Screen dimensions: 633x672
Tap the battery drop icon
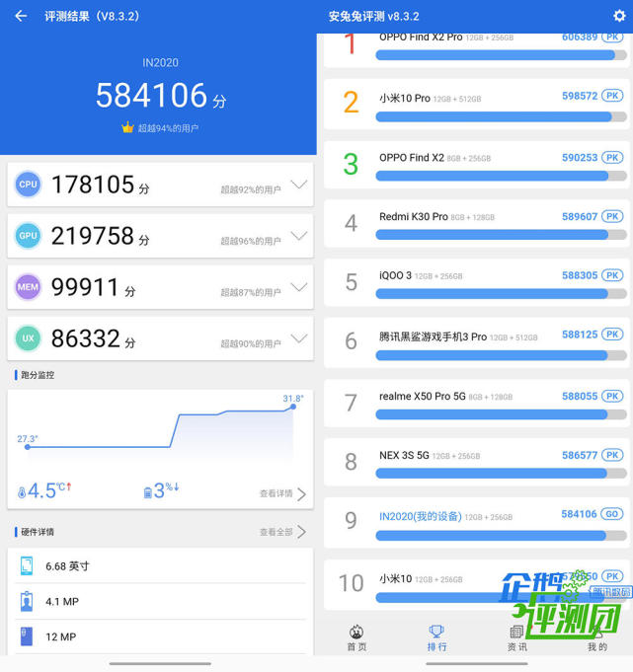click(147, 492)
